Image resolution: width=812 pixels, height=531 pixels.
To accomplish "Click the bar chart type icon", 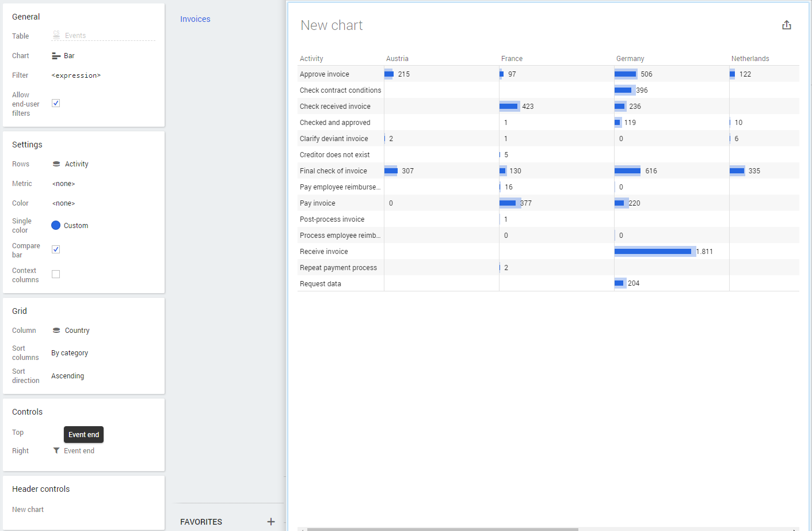I will 56,56.
